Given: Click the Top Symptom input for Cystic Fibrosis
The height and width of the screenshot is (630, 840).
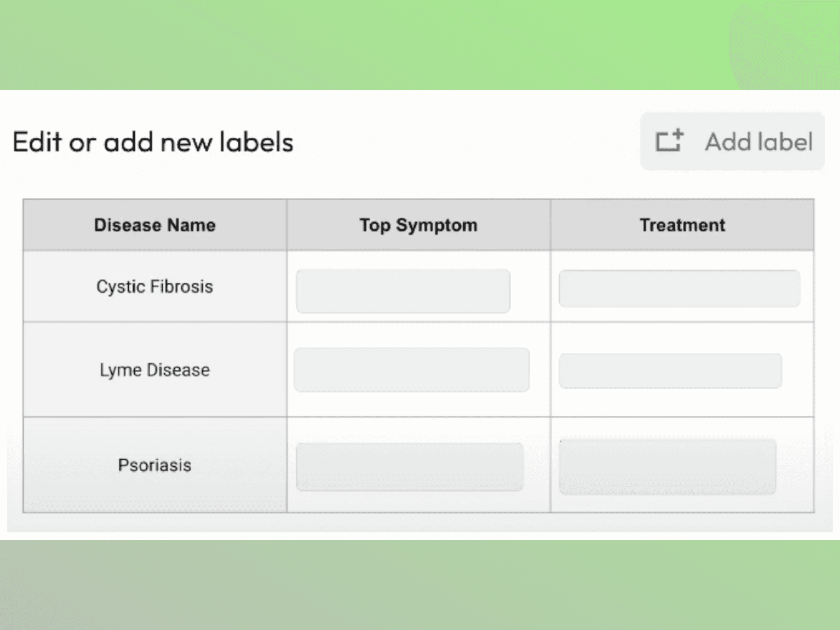Looking at the screenshot, I should pos(403,290).
